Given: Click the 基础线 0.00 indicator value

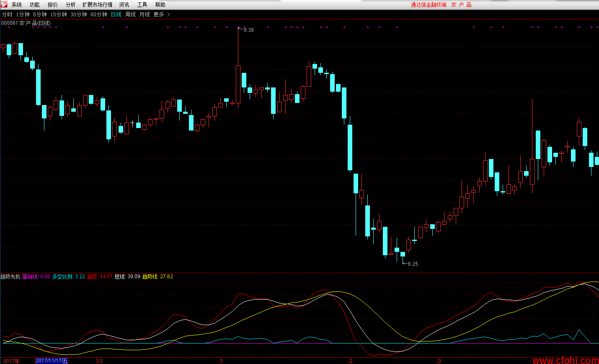Looking at the screenshot, I should pyautogui.click(x=36, y=277).
